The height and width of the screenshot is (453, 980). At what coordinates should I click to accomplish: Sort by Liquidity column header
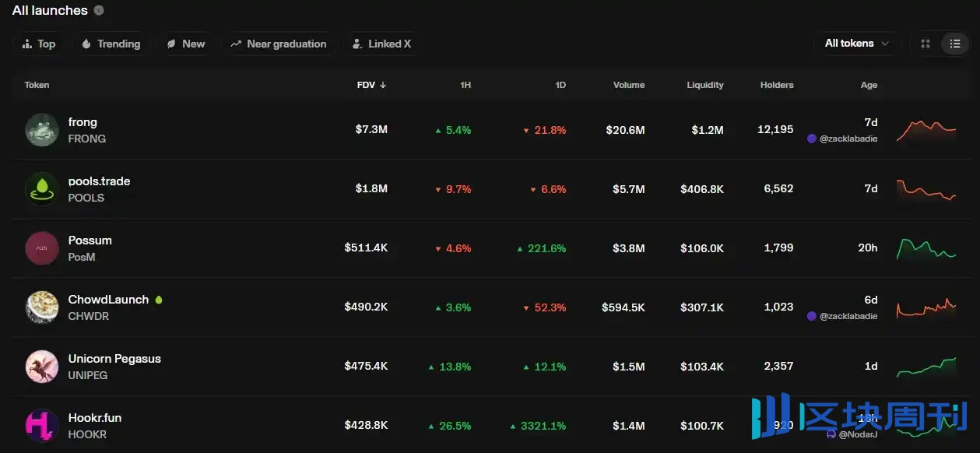[x=705, y=85]
